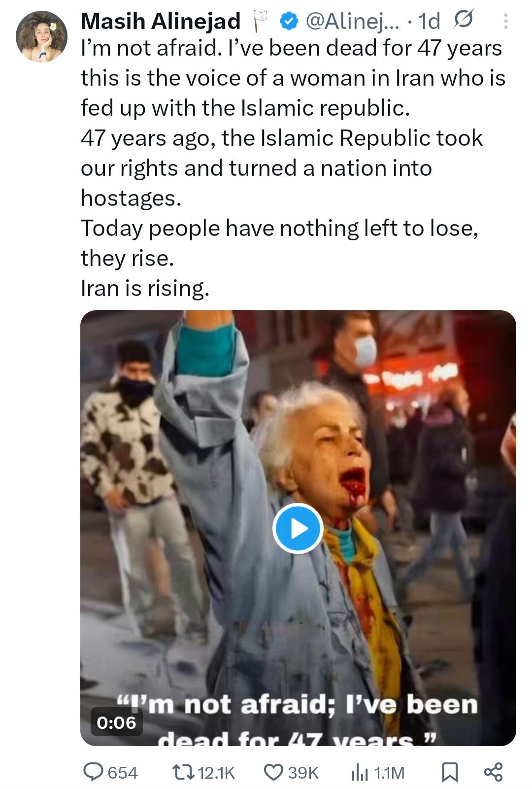The image size is (532, 789).
Task: Click the 12.1K reposts count
Action: click(216, 772)
